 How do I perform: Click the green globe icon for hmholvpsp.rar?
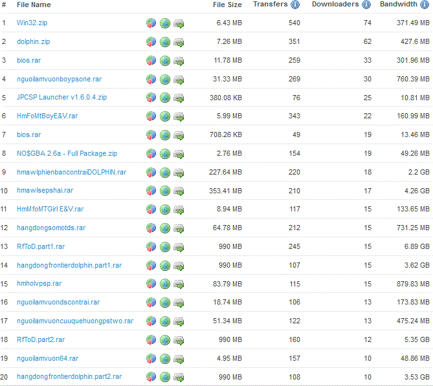click(x=165, y=284)
